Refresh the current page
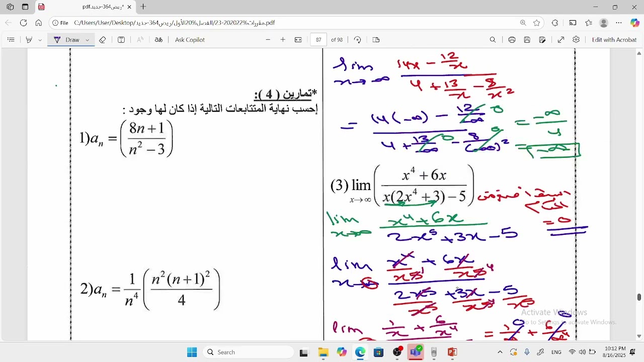The image size is (644, 362). [23, 23]
